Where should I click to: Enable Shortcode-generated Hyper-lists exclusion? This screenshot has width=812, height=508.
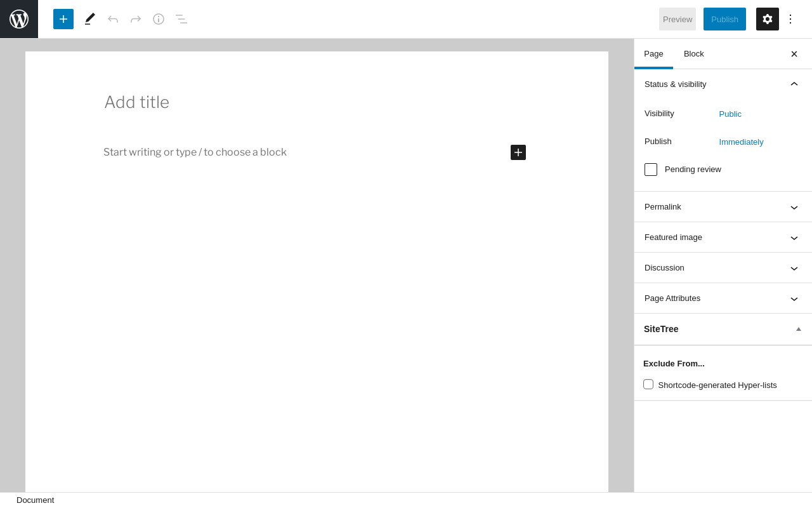pos(648,384)
